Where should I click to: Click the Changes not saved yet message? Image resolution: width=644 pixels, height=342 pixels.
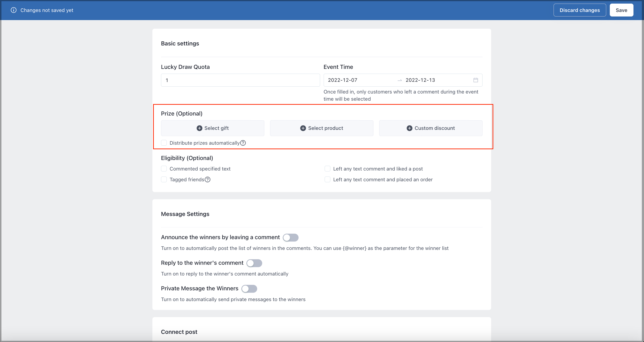point(47,10)
